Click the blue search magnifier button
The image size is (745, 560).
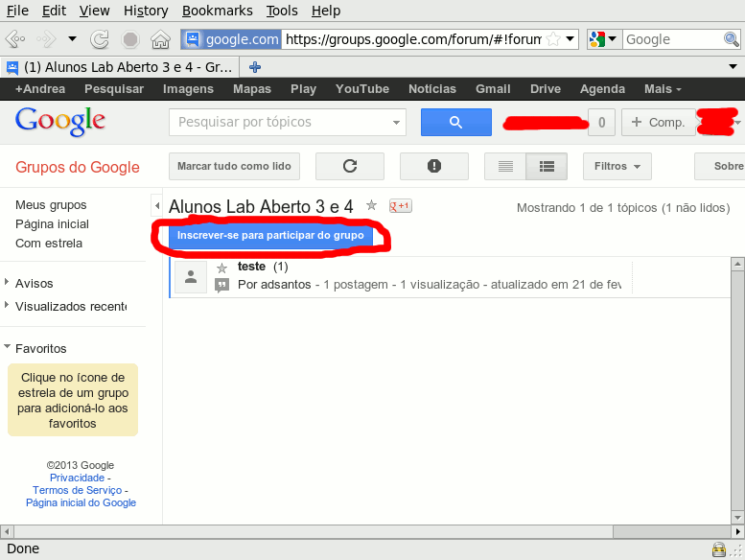coord(456,122)
